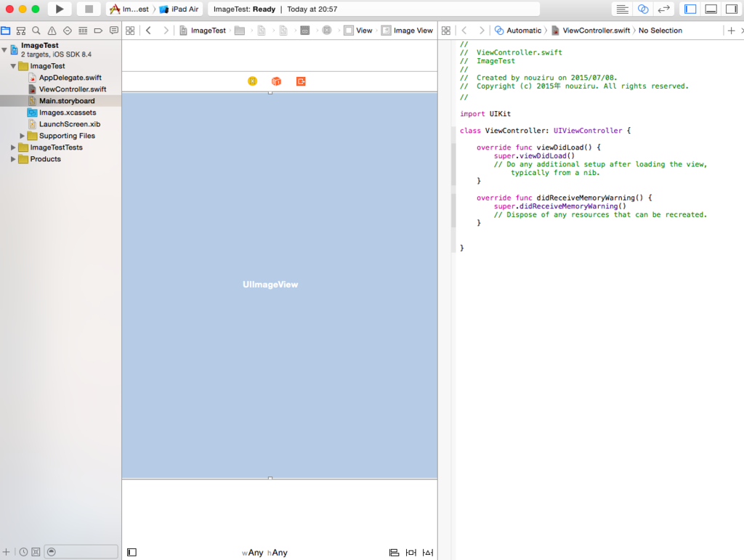Add a new assistant editor pane
This screenshot has width=744, height=560.
click(731, 31)
